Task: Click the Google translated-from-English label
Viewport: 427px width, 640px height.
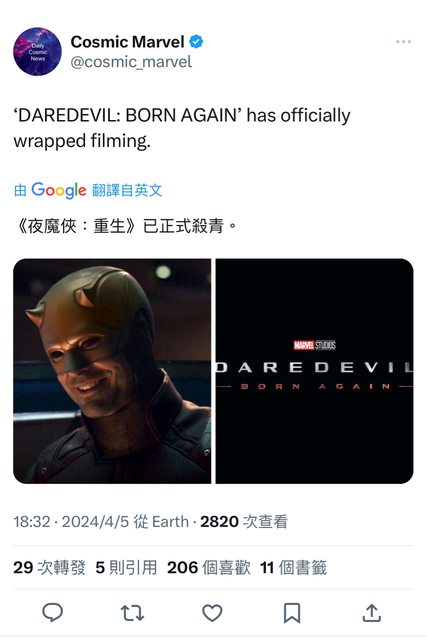Action: pyautogui.click(x=88, y=190)
